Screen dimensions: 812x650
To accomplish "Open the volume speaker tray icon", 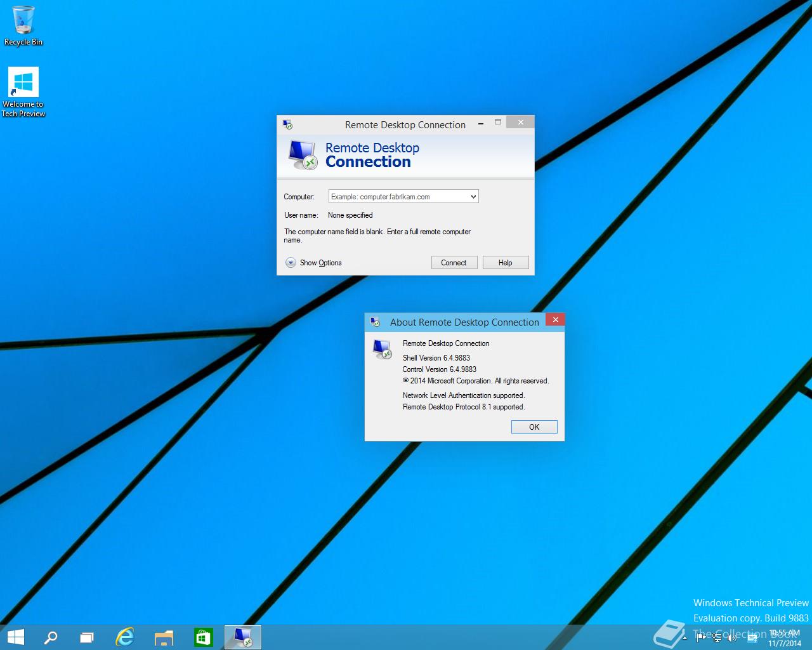I will pos(731,637).
